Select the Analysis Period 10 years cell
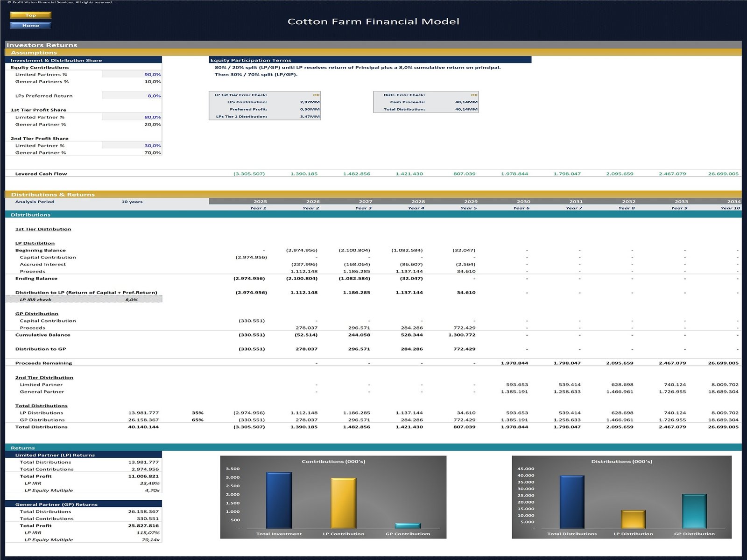Image resolution: width=747 pixels, height=560 pixels. [132, 202]
